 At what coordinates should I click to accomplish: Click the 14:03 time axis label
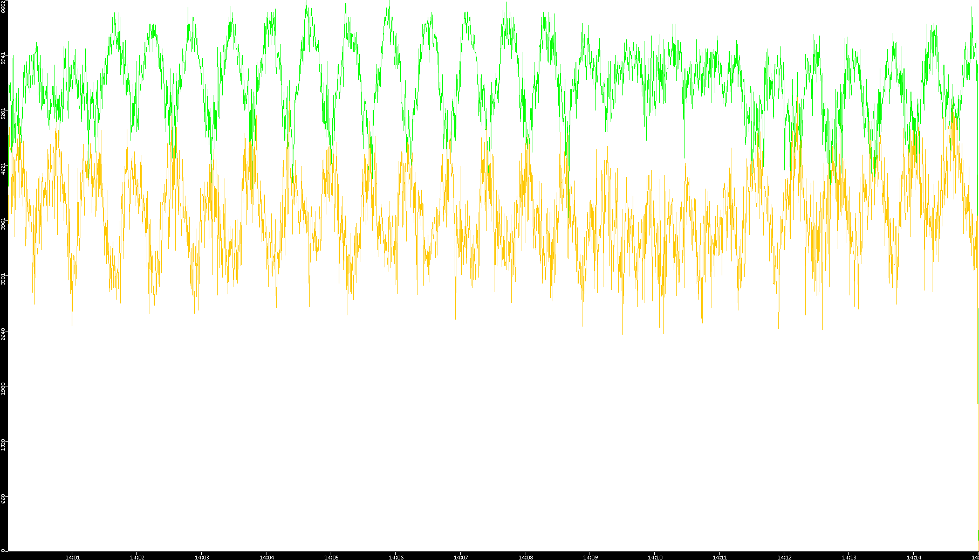point(202,557)
